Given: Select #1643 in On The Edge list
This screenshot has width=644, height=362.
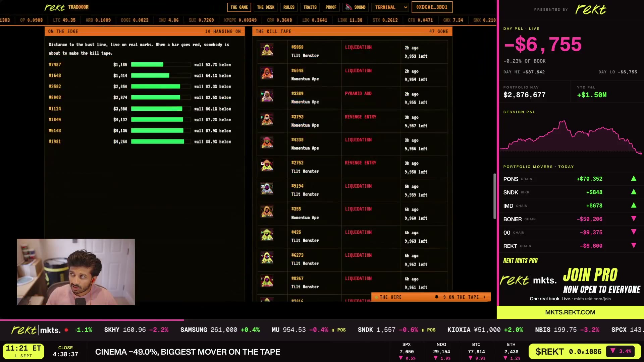Looking at the screenshot, I should tap(55, 75).
